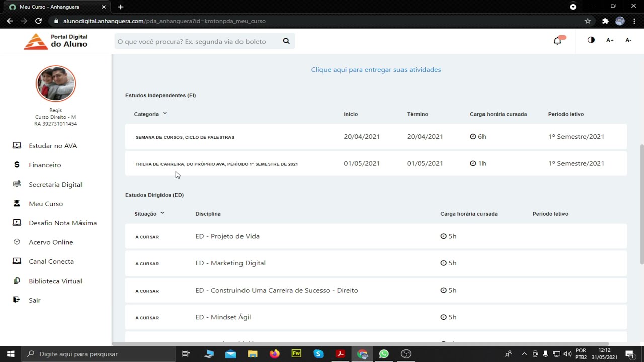The image size is (644, 362).
Task: Click the Financeiro dollar icon
Action: click(17, 165)
